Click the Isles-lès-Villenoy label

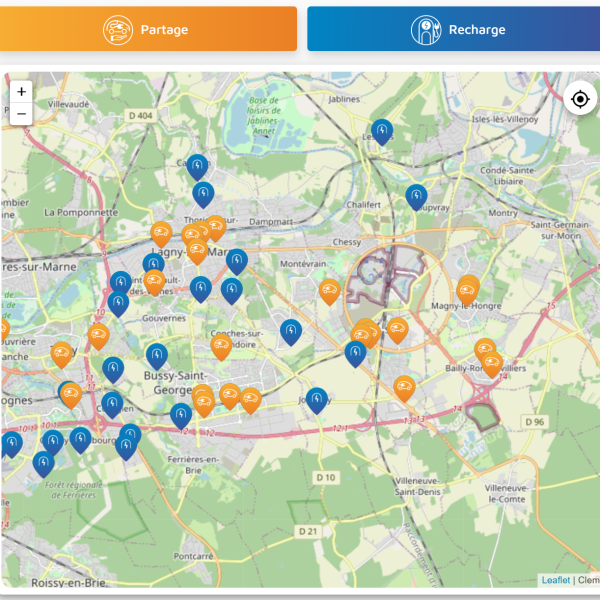pyautogui.click(x=505, y=119)
